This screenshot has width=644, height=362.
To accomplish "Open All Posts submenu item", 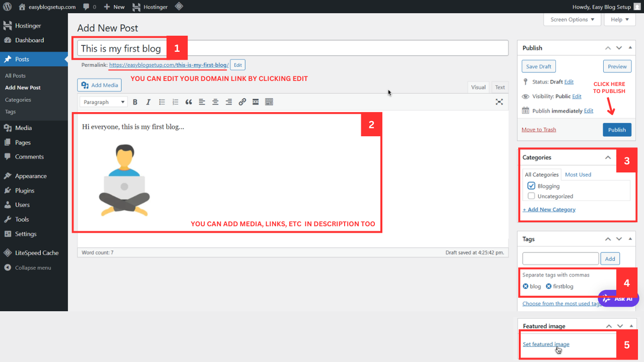I will (x=15, y=75).
